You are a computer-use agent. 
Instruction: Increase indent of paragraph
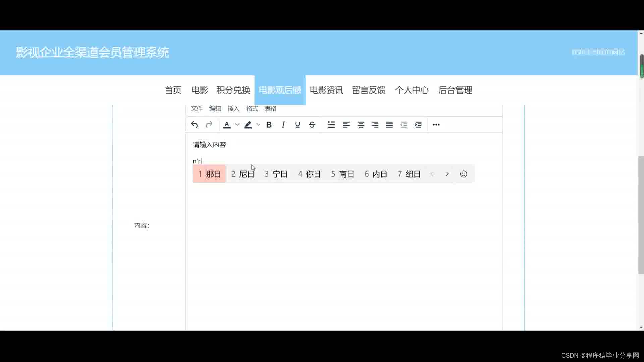click(418, 125)
